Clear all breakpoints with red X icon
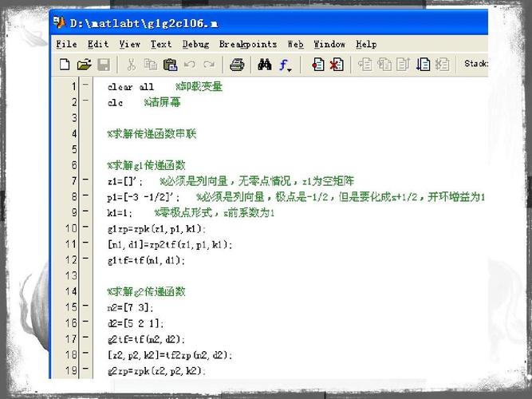Screen dimensions: 532x399 click(x=337, y=64)
